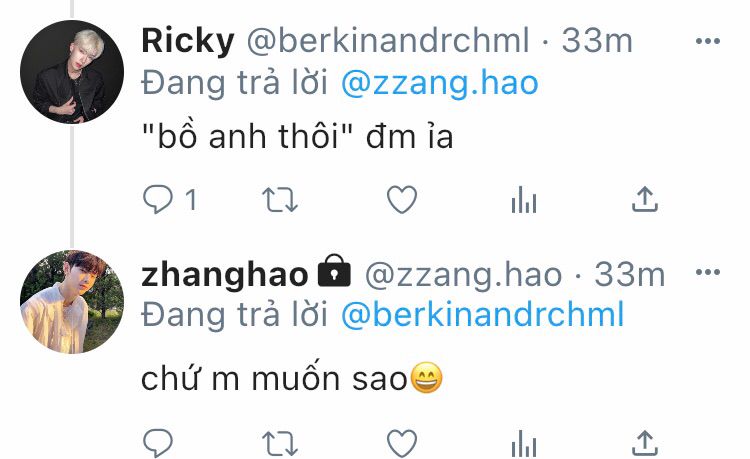Screen dimensions: 750x459
Task: View analytics for zhanghao's tweet
Action: 524,443
